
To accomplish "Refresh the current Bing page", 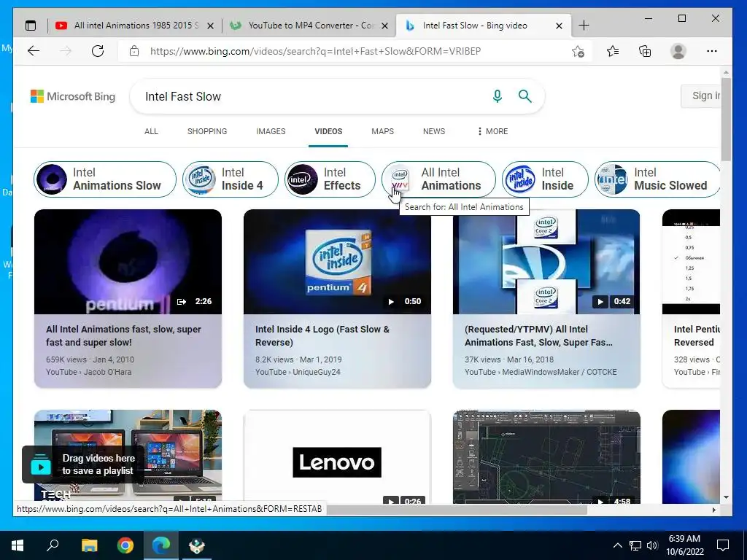I will pos(98,51).
